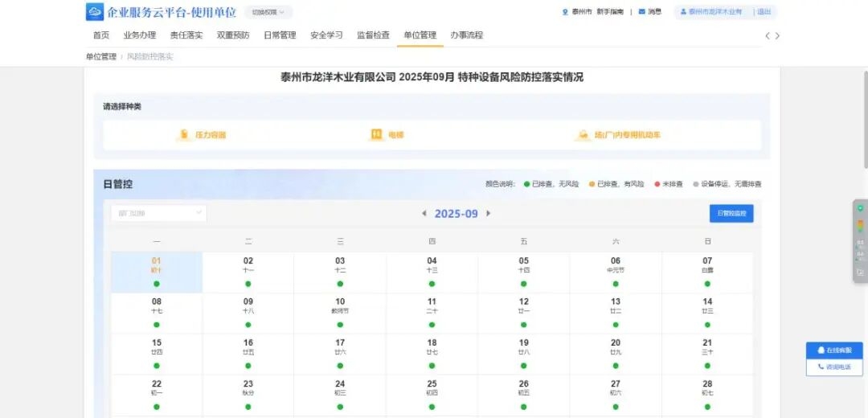Open the 切换权限 permission switch dropdown
This screenshot has width=868, height=418.
click(268, 12)
